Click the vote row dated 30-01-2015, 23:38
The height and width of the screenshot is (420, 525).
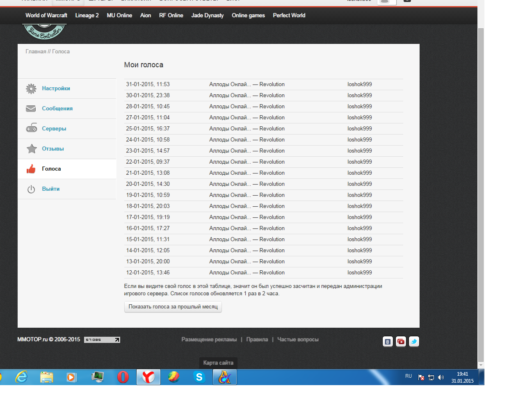tap(263, 96)
